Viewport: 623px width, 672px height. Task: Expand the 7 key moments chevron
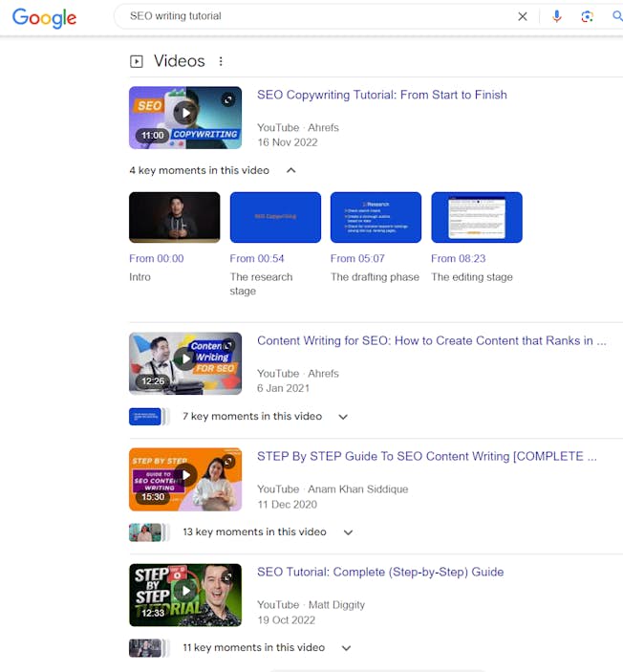[x=343, y=417]
